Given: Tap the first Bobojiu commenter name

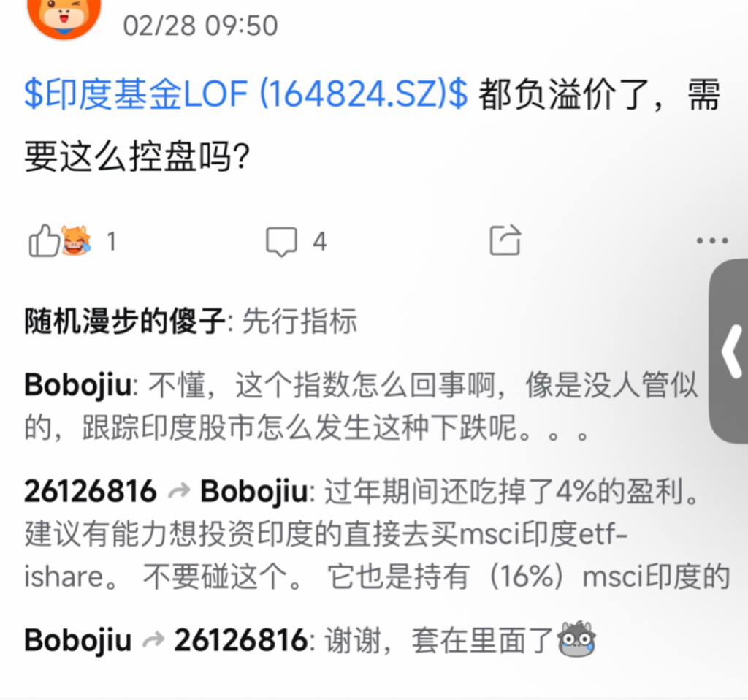Looking at the screenshot, I should [77, 384].
